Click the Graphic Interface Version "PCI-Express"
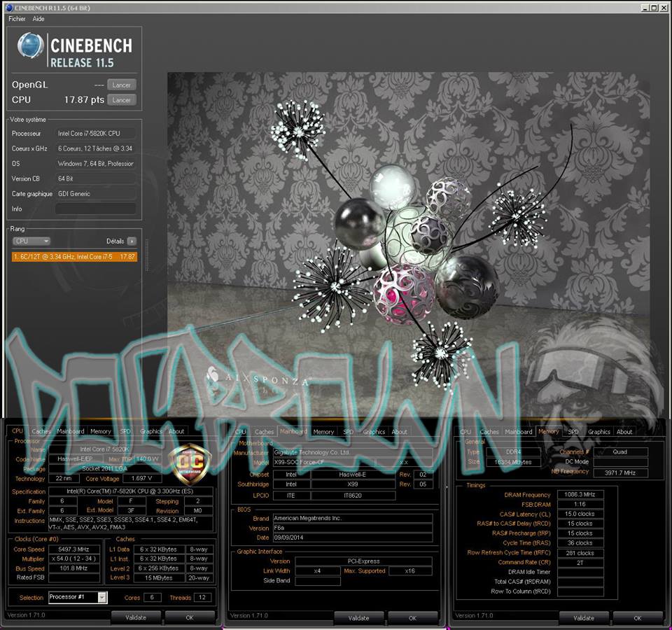The width and height of the screenshot is (672, 630). [x=363, y=561]
